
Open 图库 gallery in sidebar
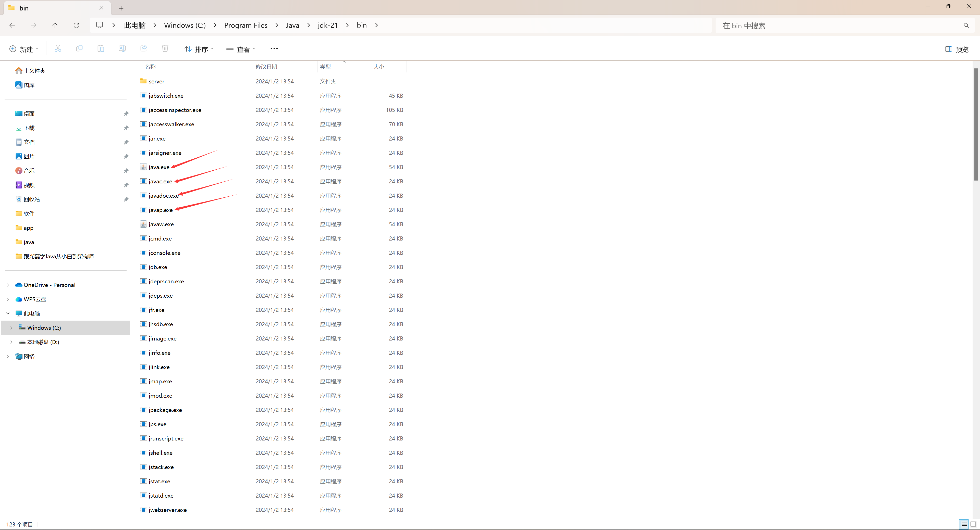point(25,85)
